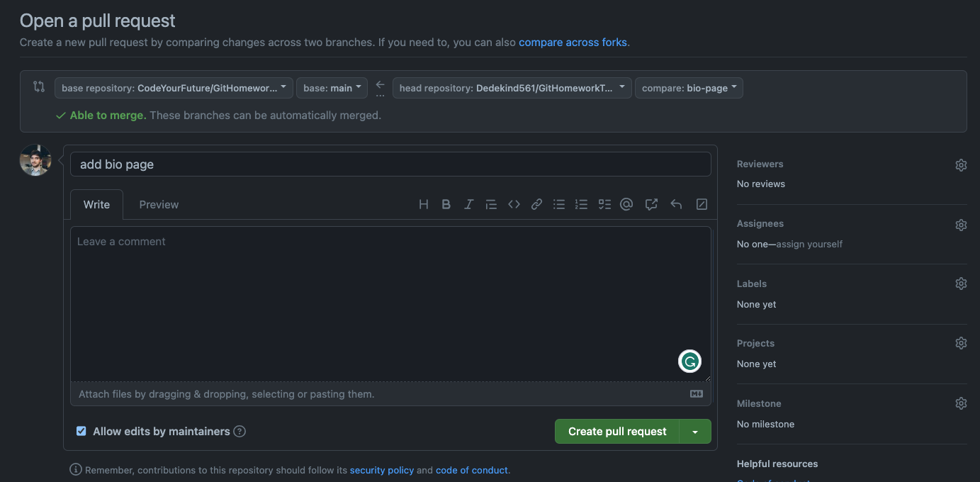Open the Grammarly assistant icon
The width and height of the screenshot is (980, 482).
(x=689, y=361)
